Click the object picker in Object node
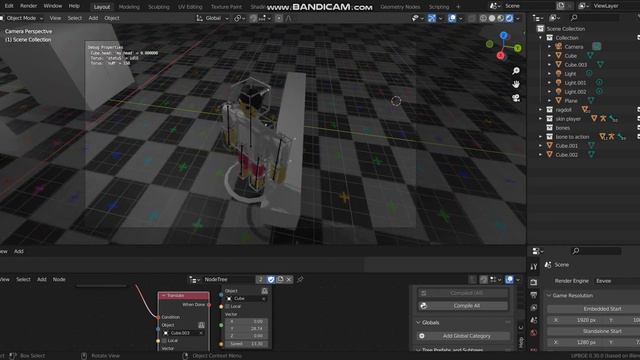The image size is (640, 360). [x=264, y=291]
